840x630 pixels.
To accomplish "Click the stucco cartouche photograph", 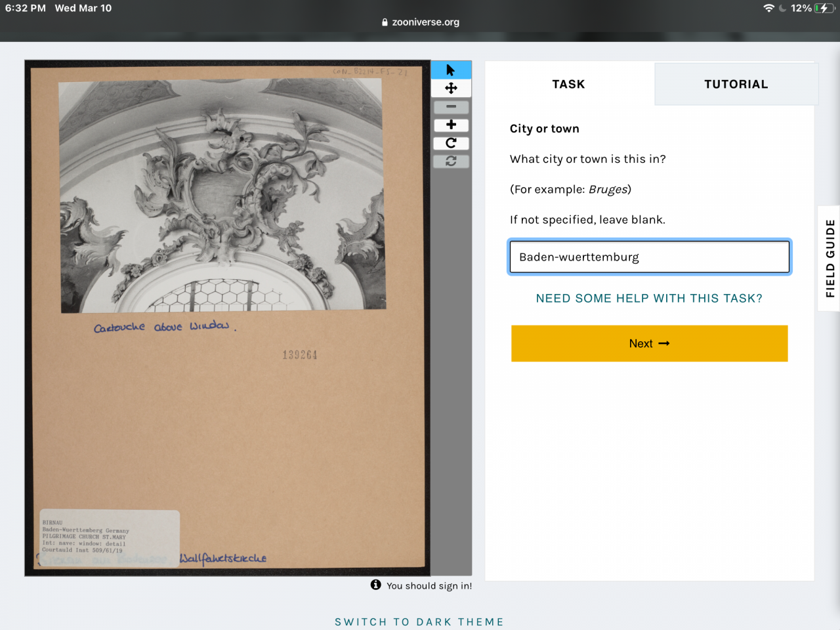I will point(222,195).
